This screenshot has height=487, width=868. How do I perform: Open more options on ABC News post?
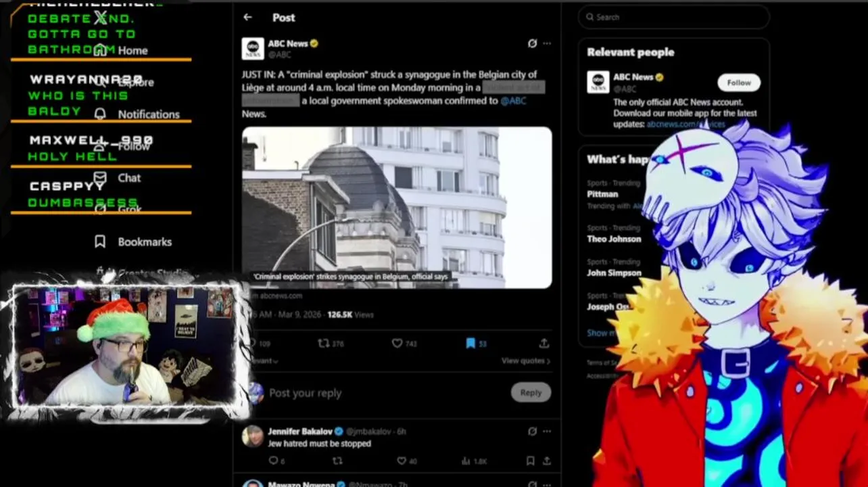click(x=547, y=43)
